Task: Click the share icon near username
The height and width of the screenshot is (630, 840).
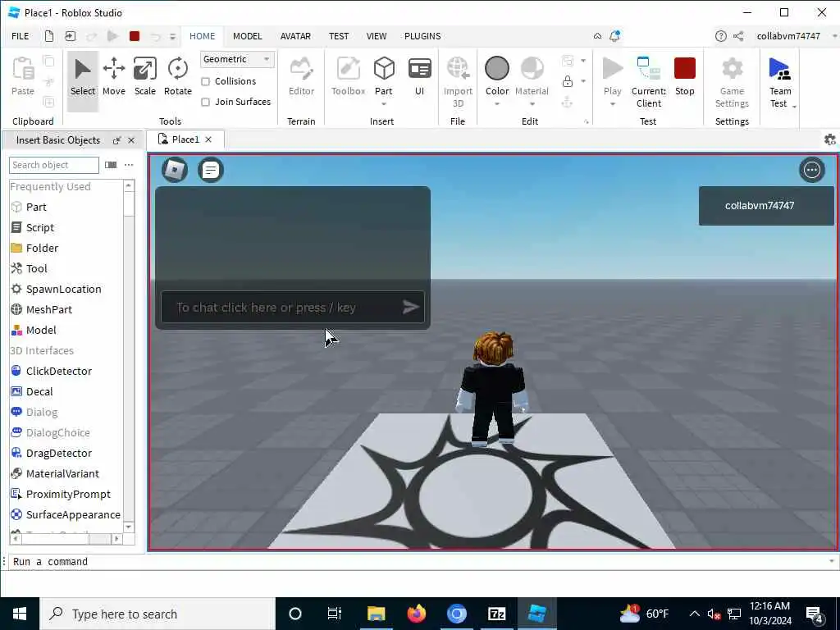Action: click(x=738, y=36)
